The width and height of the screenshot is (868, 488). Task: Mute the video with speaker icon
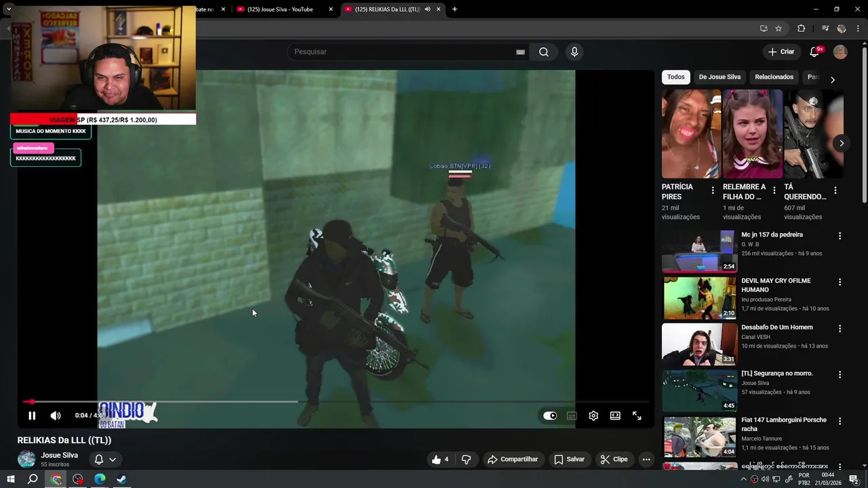[56, 415]
